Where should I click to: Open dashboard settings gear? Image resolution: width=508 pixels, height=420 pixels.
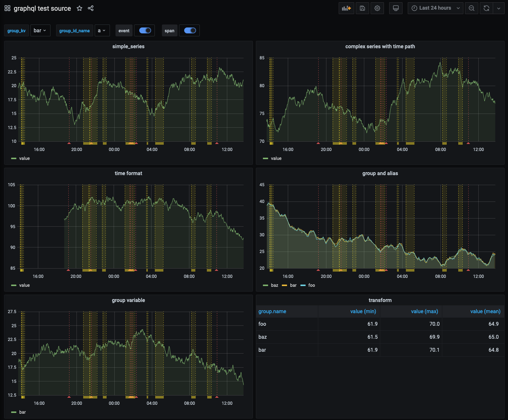377,8
